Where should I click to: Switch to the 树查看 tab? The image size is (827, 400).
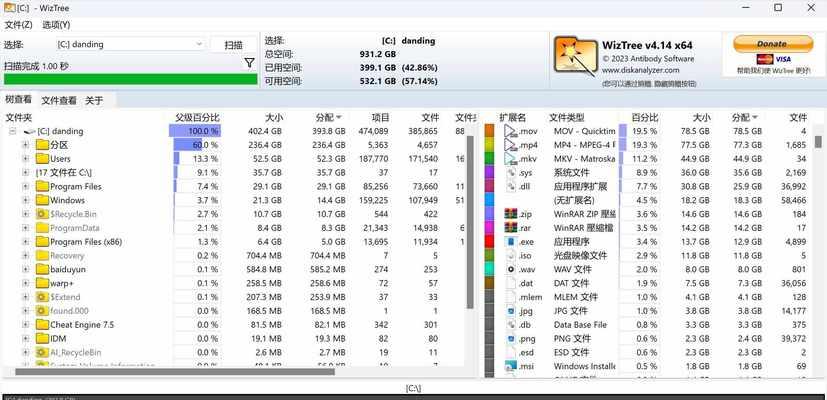coord(18,100)
